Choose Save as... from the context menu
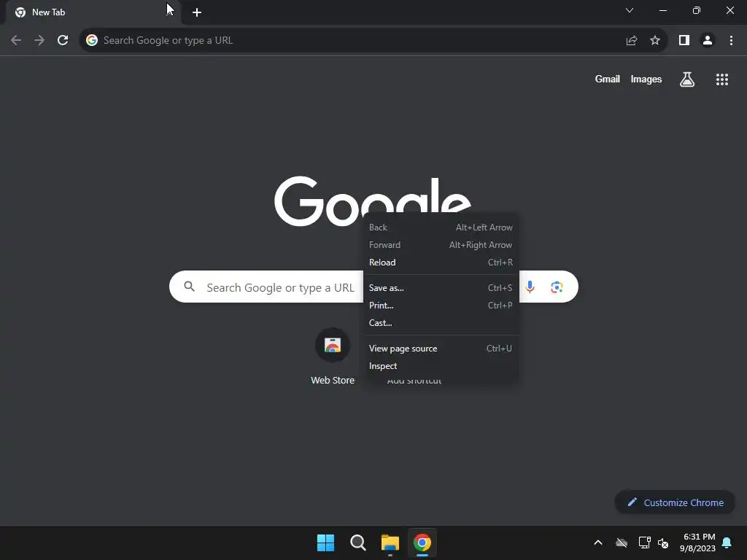This screenshot has height=560, width=747. [x=441, y=287]
